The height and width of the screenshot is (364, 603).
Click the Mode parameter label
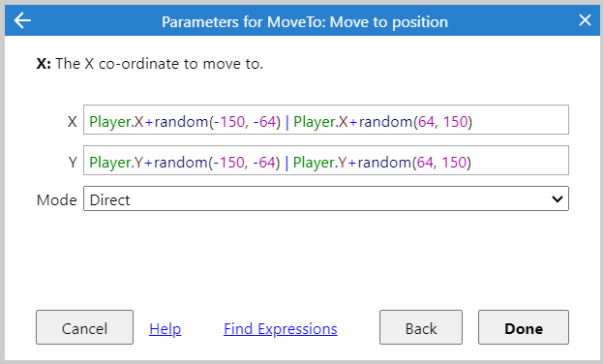point(56,200)
